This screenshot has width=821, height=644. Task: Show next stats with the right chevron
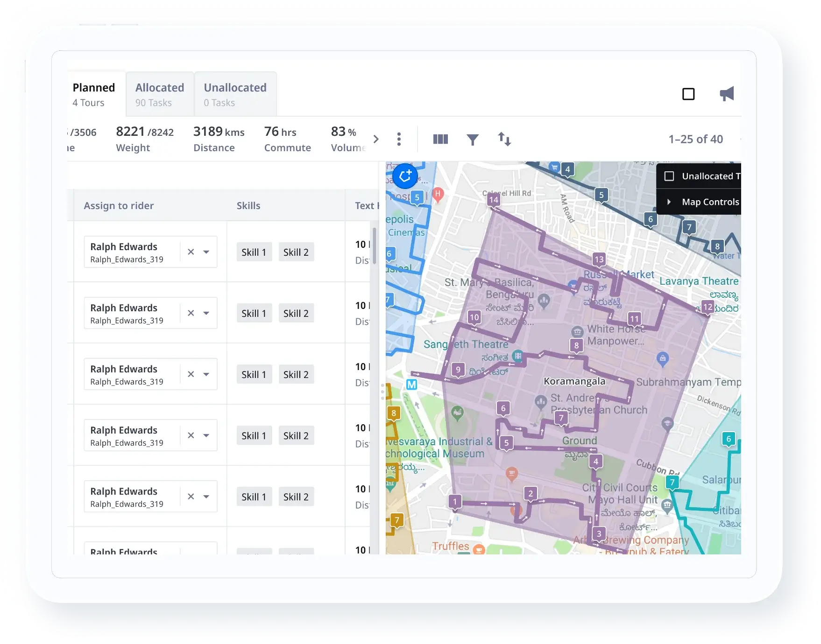[x=376, y=139]
